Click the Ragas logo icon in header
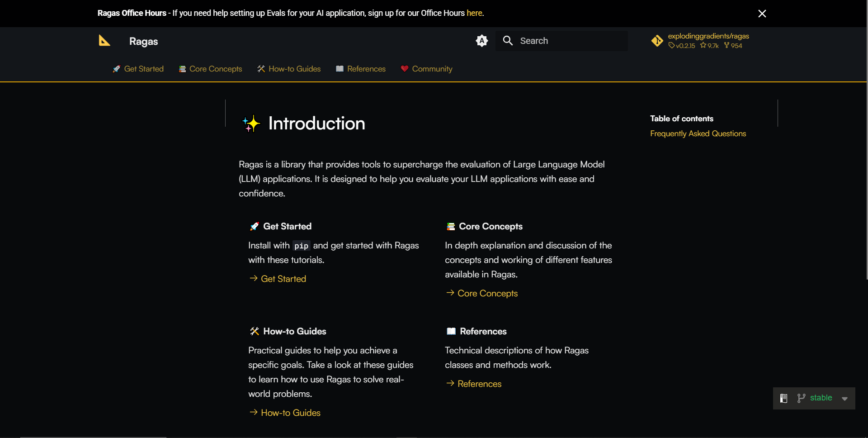 pos(104,41)
